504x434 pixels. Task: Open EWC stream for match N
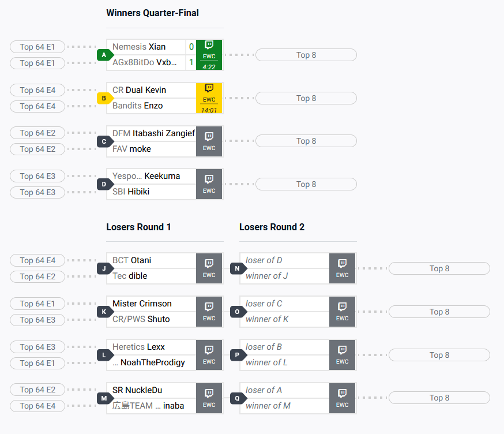(x=343, y=268)
